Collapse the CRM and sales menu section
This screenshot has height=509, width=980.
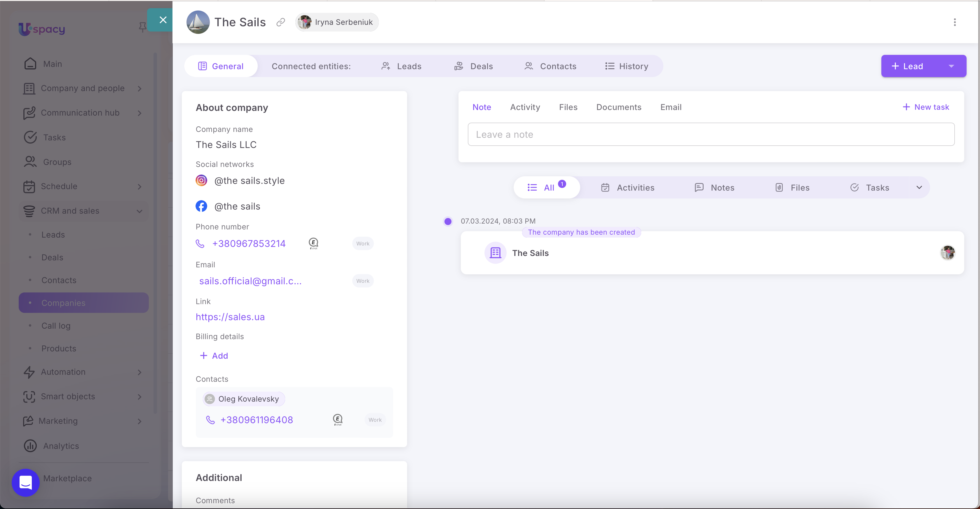[139, 211]
